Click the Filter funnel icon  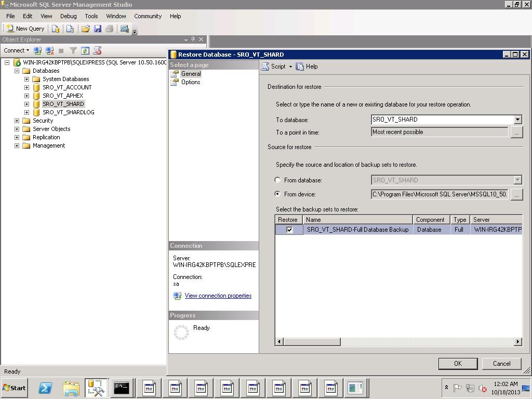click(73, 50)
